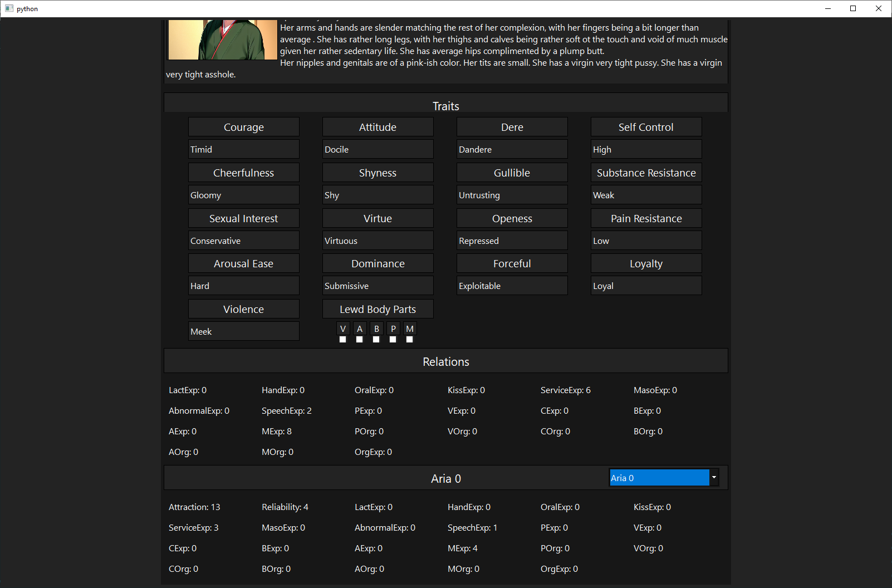Maximize the python window

(x=852, y=8)
